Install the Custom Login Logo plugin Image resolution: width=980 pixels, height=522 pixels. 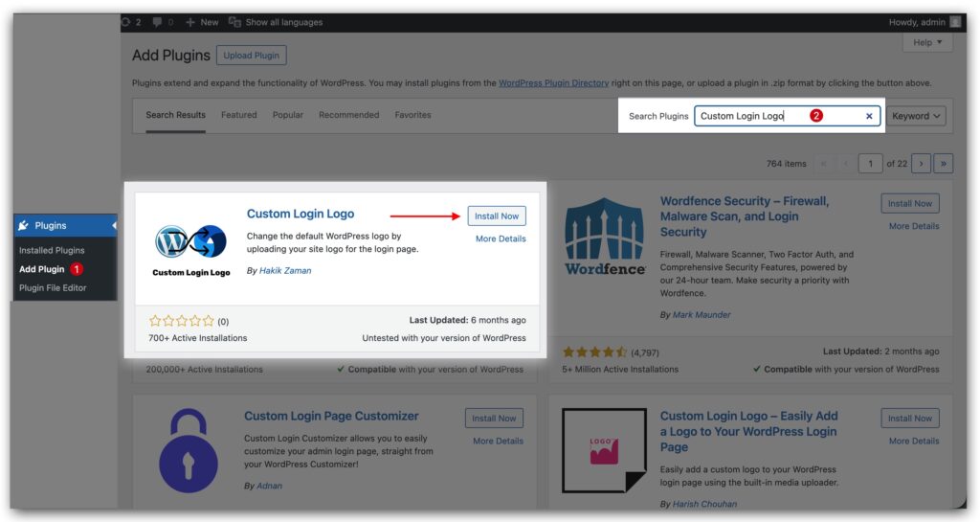tap(497, 216)
